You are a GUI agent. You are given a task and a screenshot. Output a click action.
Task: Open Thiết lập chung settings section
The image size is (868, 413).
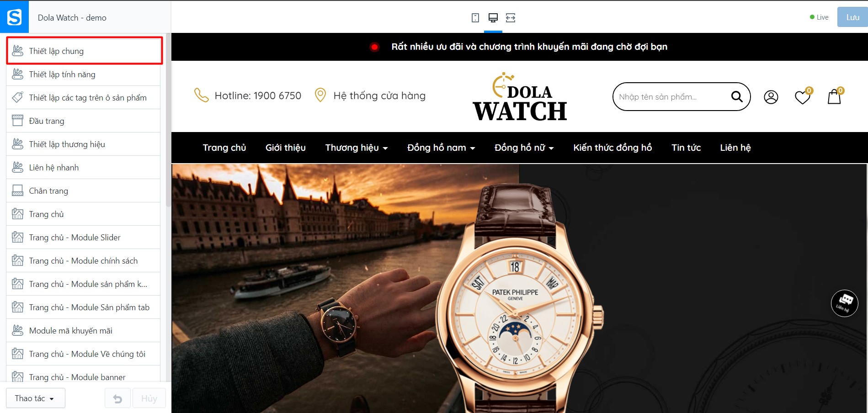coord(84,51)
